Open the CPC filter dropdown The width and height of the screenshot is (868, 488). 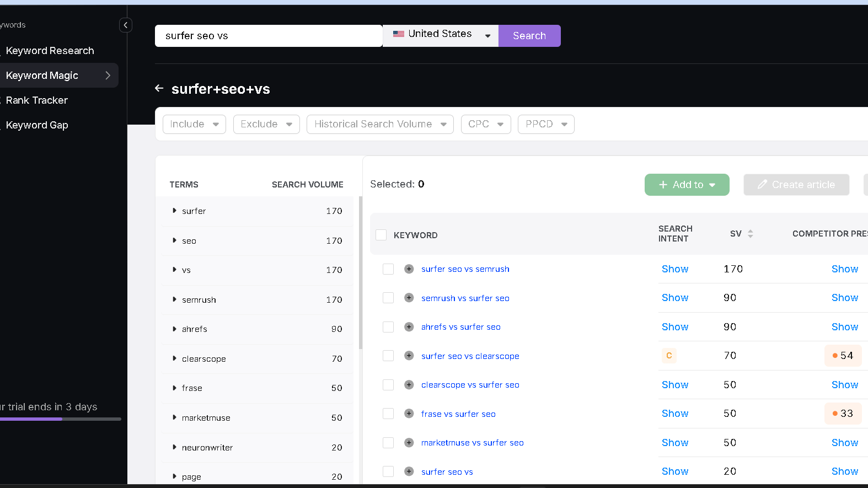pos(486,124)
